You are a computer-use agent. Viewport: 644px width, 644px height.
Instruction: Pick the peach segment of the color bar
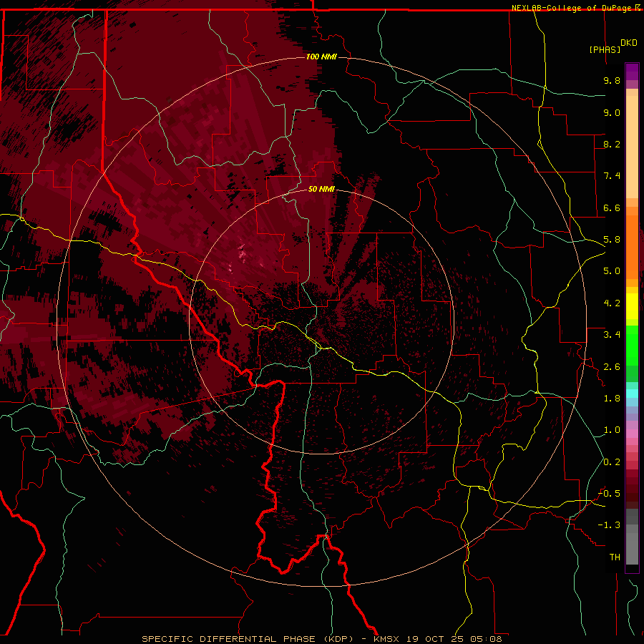(632, 147)
